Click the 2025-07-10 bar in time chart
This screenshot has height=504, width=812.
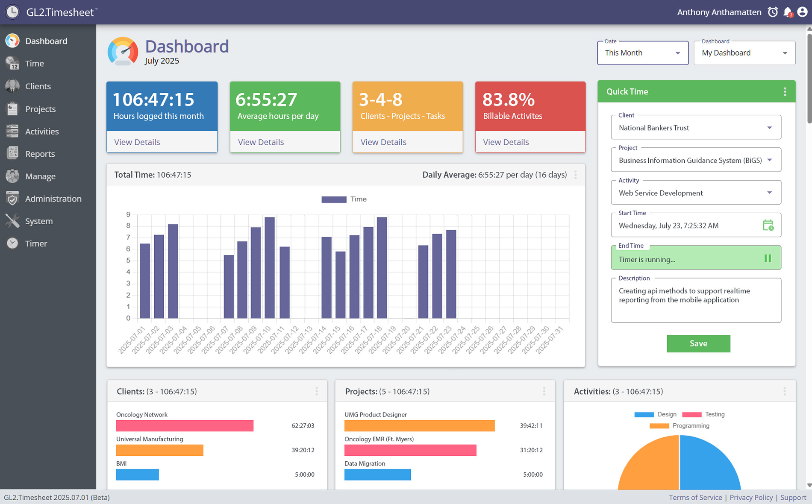270,268
